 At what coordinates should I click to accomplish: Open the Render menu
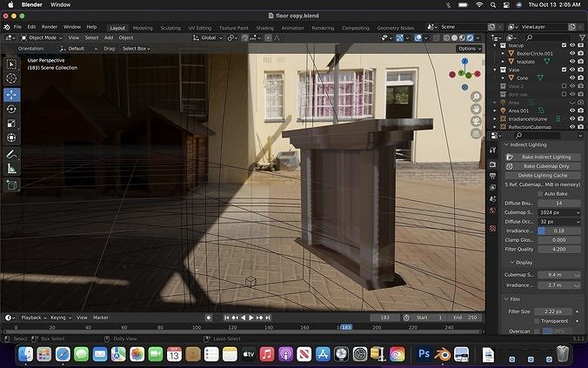point(50,27)
